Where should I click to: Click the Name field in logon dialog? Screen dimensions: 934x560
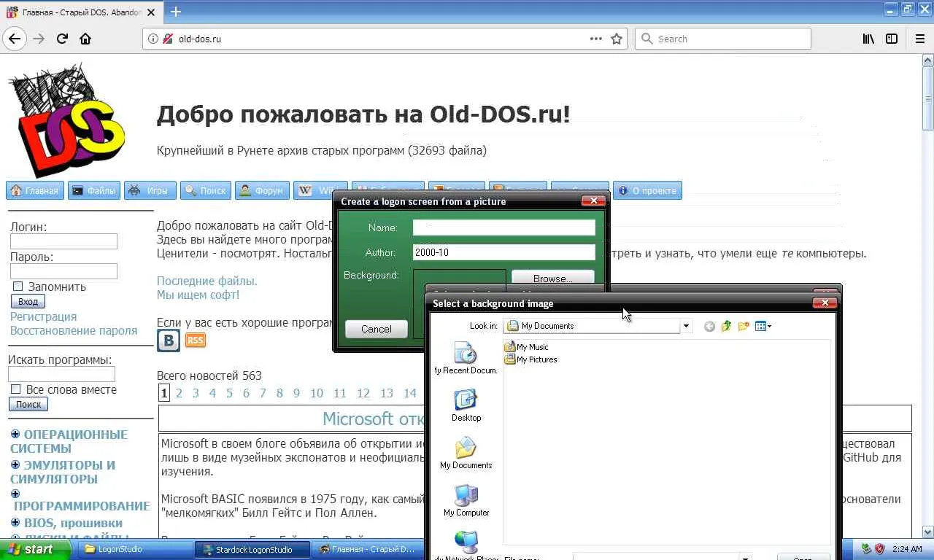pos(504,227)
